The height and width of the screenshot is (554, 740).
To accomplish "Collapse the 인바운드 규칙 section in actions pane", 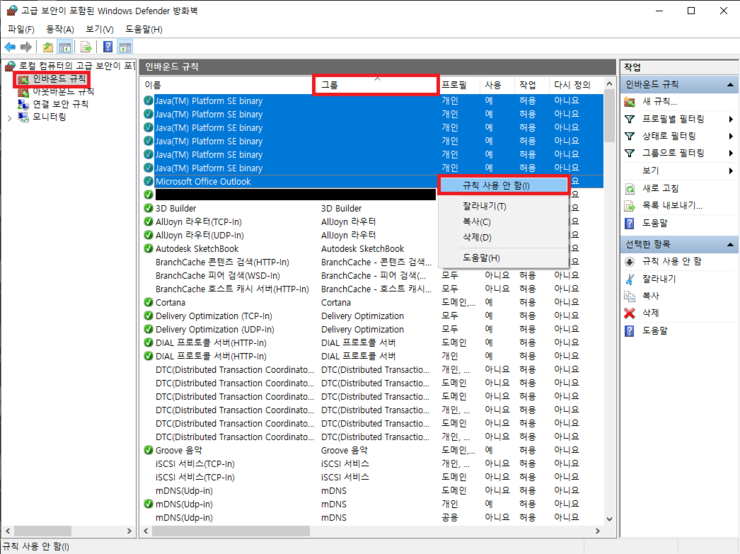I will click(732, 84).
